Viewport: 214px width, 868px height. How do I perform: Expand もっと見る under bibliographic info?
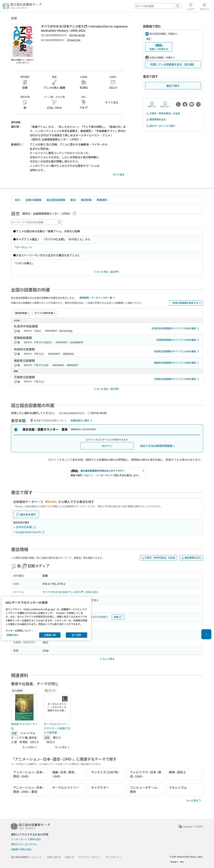coord(107,659)
